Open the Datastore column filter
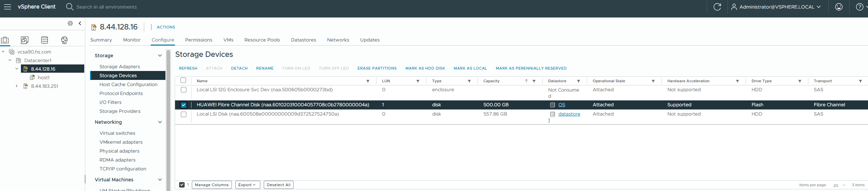The width and height of the screenshot is (868, 191). pyautogui.click(x=579, y=81)
